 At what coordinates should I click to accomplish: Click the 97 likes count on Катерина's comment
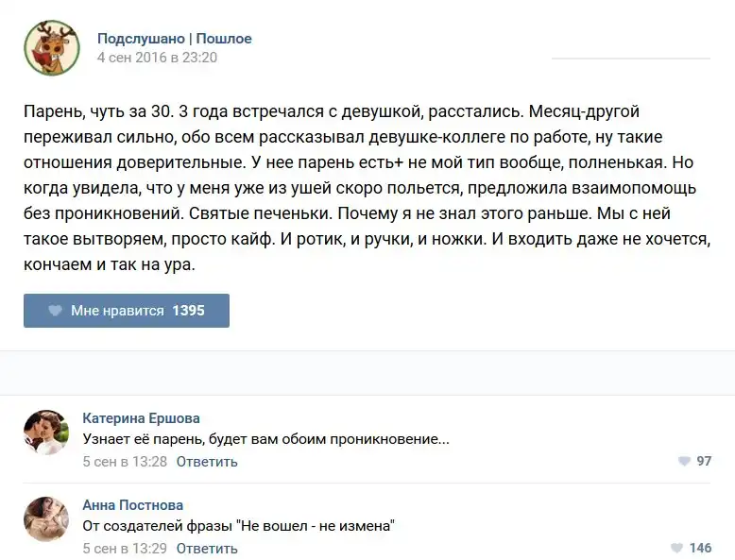point(704,462)
